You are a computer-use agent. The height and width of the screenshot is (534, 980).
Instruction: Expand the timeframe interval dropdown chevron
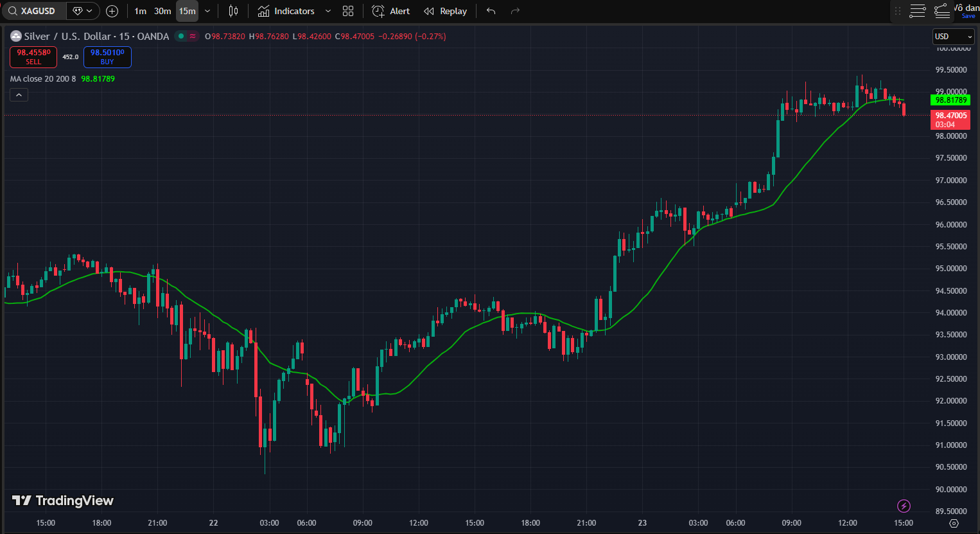pyautogui.click(x=207, y=11)
